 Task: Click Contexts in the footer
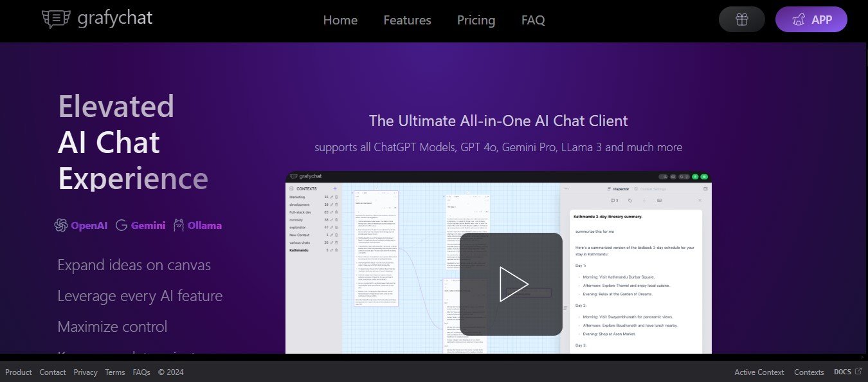pyautogui.click(x=809, y=372)
